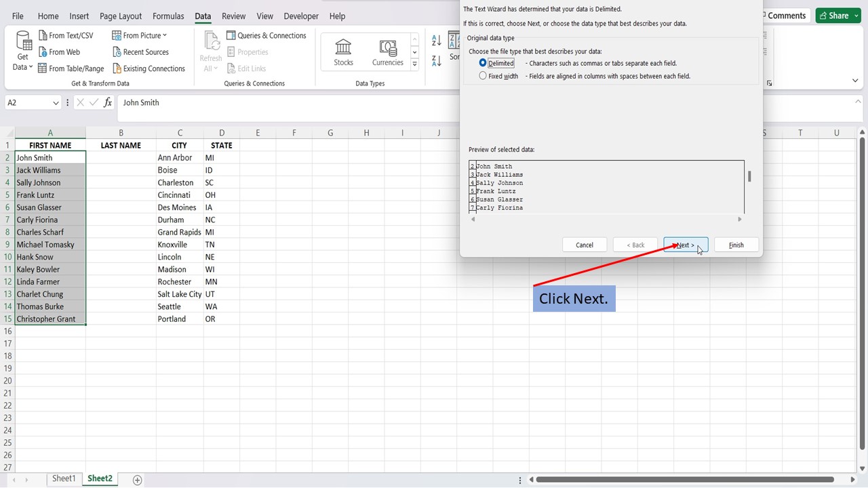The image size is (868, 488).
Task: Select the Currencies data type
Action: point(388,52)
